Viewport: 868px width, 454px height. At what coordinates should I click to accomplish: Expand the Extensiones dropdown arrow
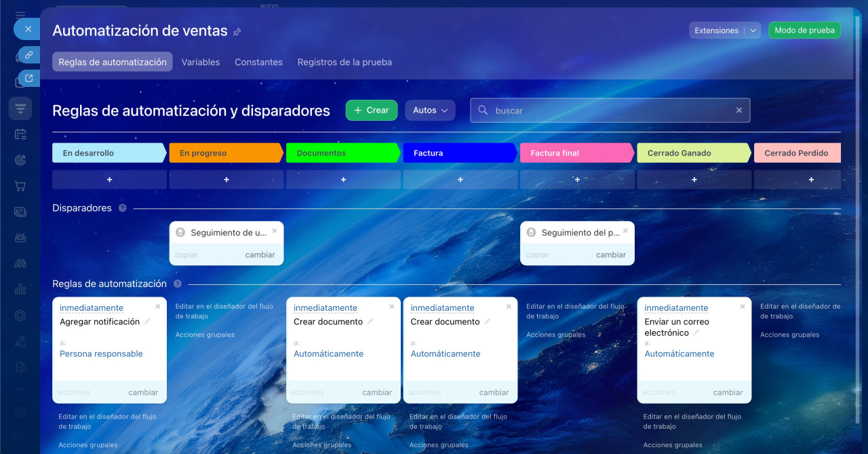click(753, 31)
